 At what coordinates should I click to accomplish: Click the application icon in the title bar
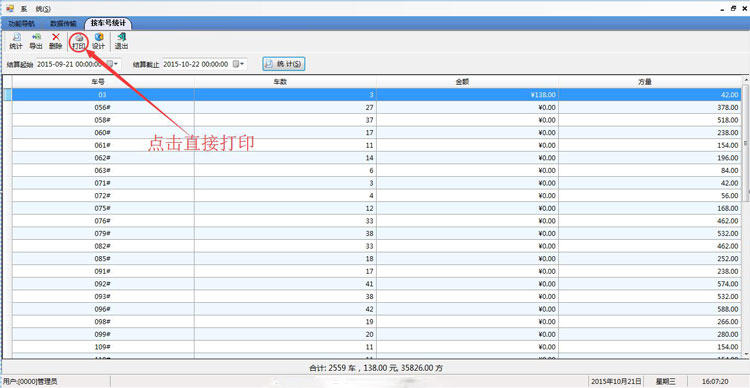(10, 8)
